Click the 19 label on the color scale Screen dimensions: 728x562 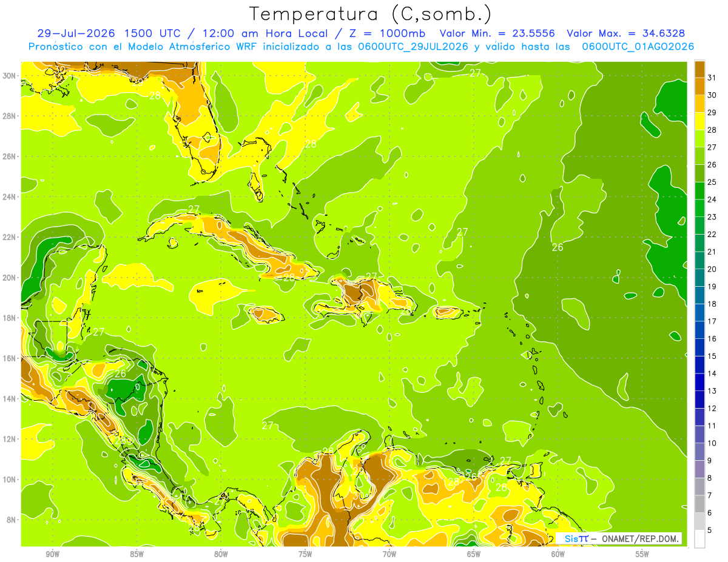pyautogui.click(x=712, y=286)
